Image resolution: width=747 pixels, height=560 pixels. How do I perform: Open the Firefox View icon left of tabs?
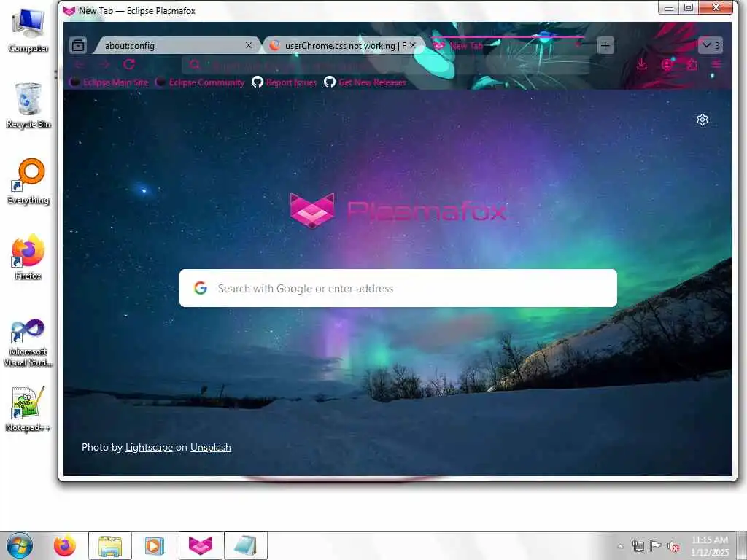78,45
